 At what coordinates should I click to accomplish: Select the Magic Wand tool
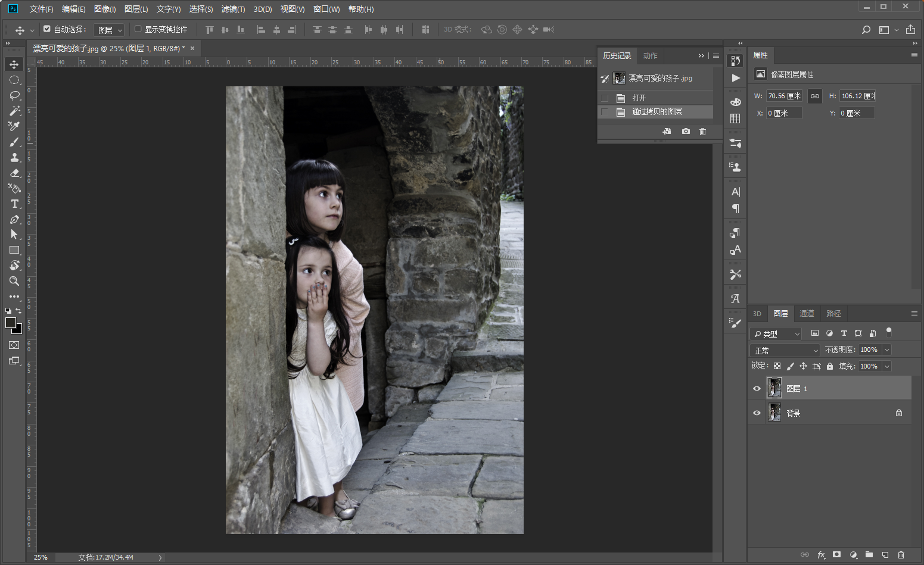click(14, 111)
